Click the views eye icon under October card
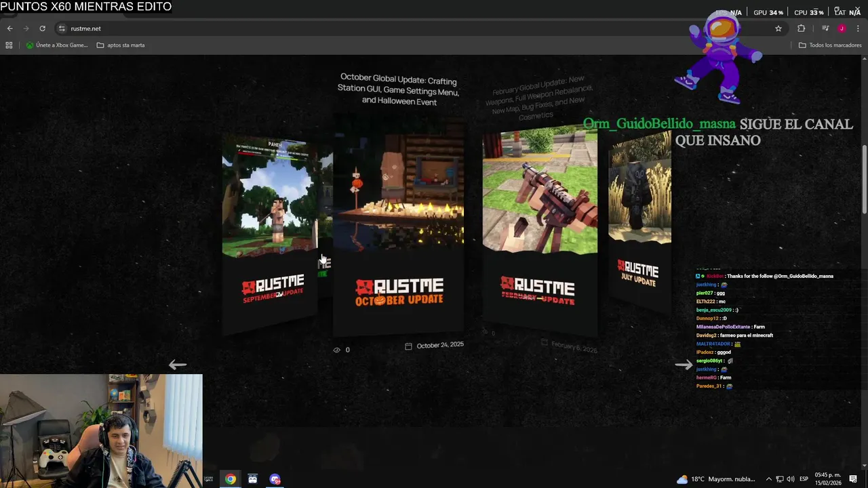 tap(336, 350)
